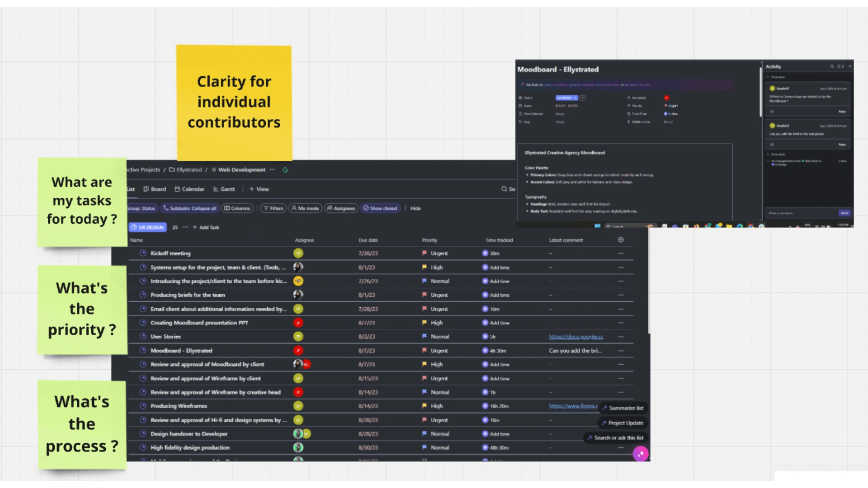Viewport: 868px width, 488px height.
Task: Toggle Show closed tasks pill
Action: click(380, 208)
